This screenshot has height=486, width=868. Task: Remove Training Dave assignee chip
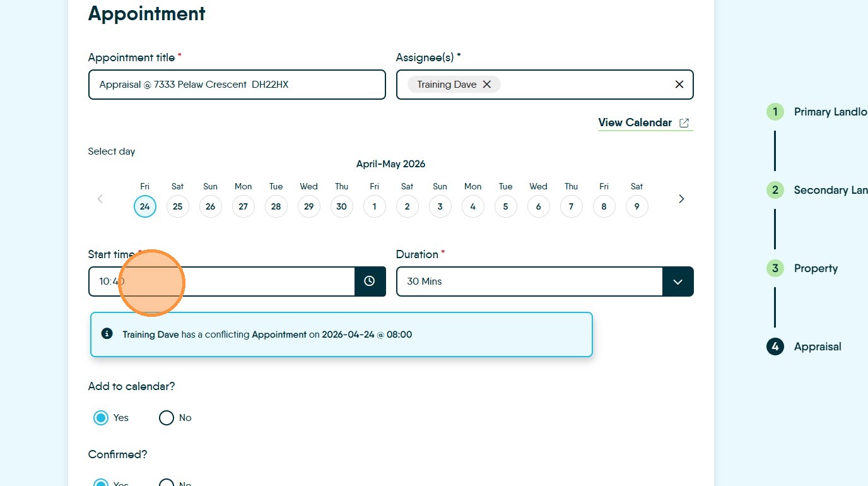coord(487,85)
